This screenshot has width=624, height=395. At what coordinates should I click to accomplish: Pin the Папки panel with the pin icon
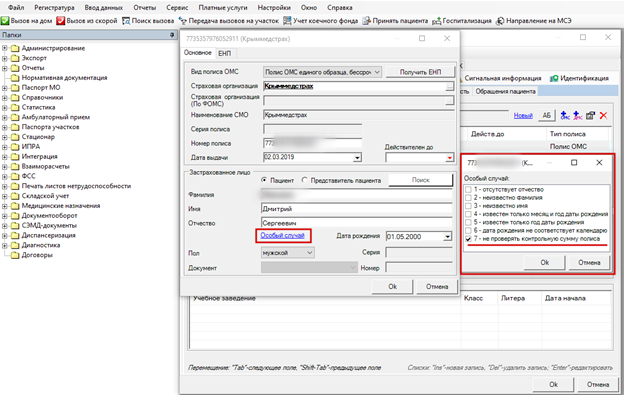172,35
